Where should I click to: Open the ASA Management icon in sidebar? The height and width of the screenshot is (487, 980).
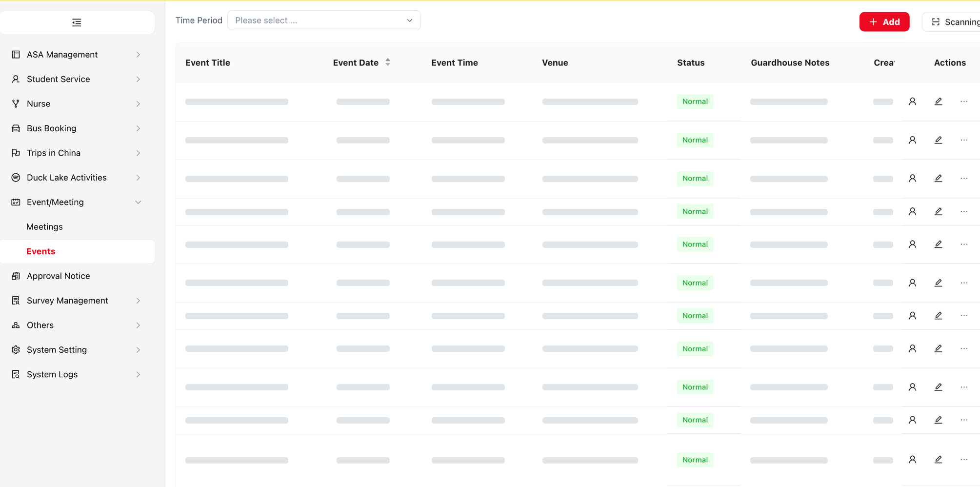point(16,55)
